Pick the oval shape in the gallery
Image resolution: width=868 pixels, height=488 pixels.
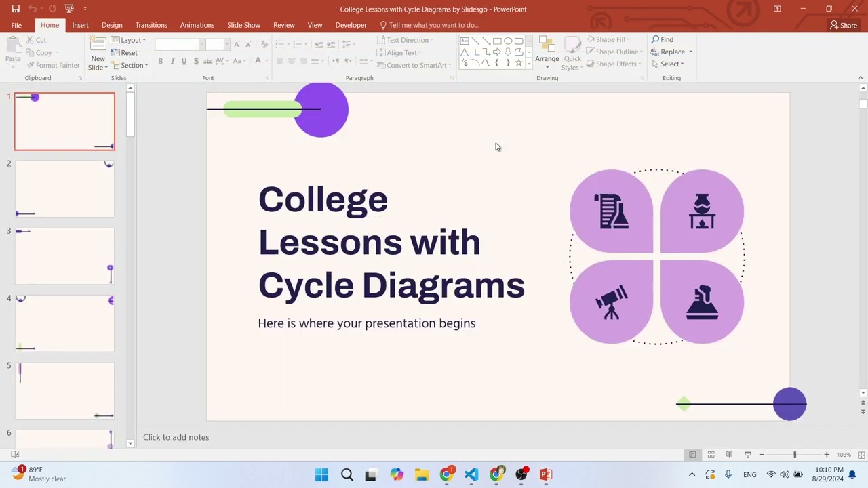tap(508, 41)
